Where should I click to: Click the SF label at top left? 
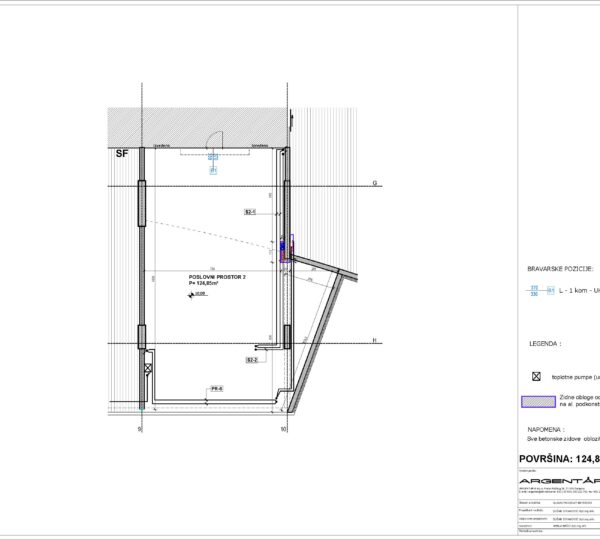[x=122, y=155]
